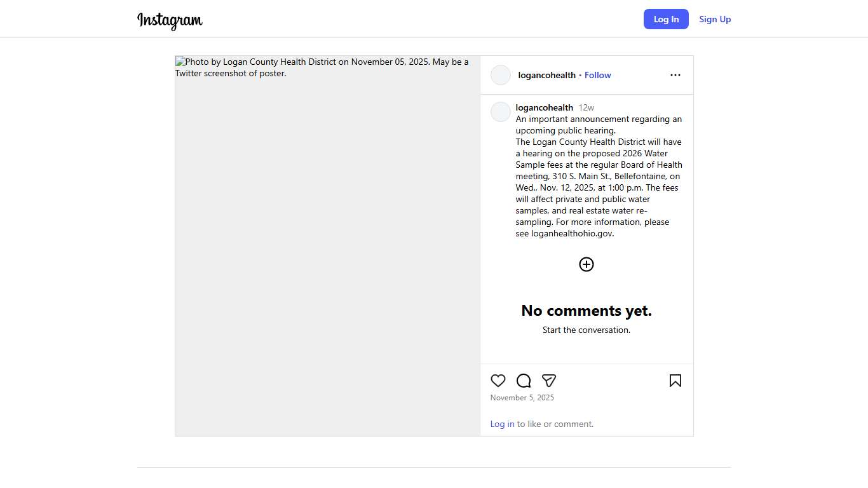
Task: Open the post photo placeholder image
Action: click(x=327, y=246)
